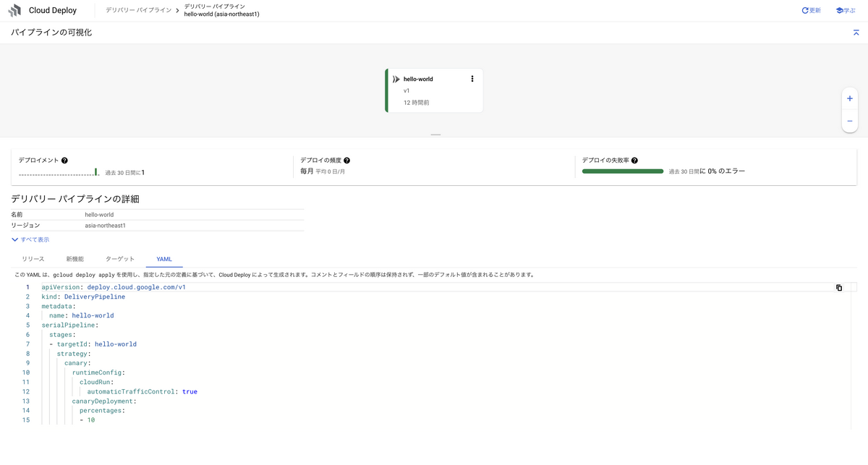Click the name value hello-world in details
This screenshot has height=465, width=868.
[x=99, y=215]
